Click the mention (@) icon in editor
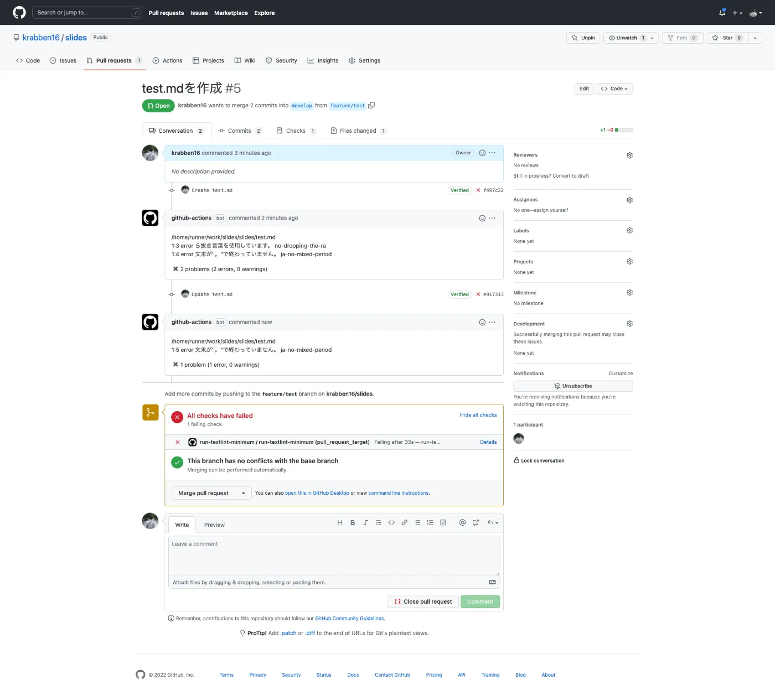The image size is (775, 700). (462, 523)
